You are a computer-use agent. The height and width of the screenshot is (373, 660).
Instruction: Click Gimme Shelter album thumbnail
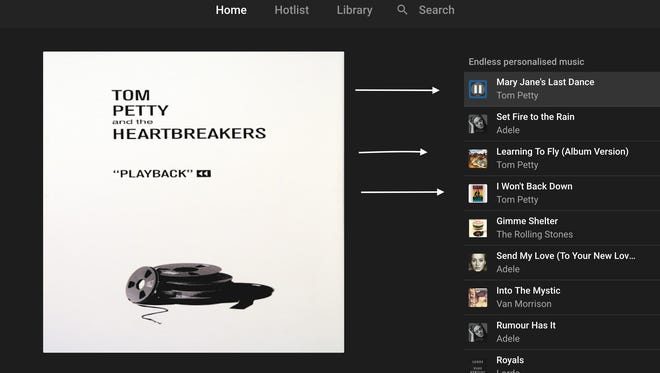click(x=478, y=228)
